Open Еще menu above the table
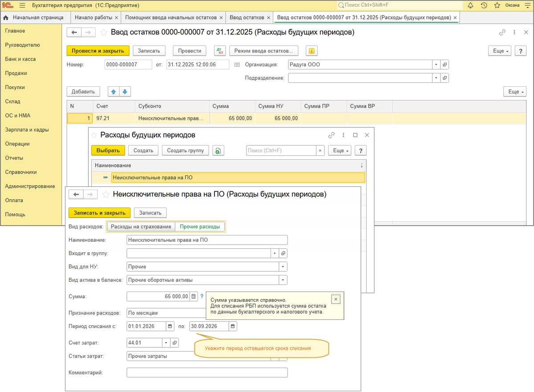The height and width of the screenshot is (392, 534). [514, 92]
